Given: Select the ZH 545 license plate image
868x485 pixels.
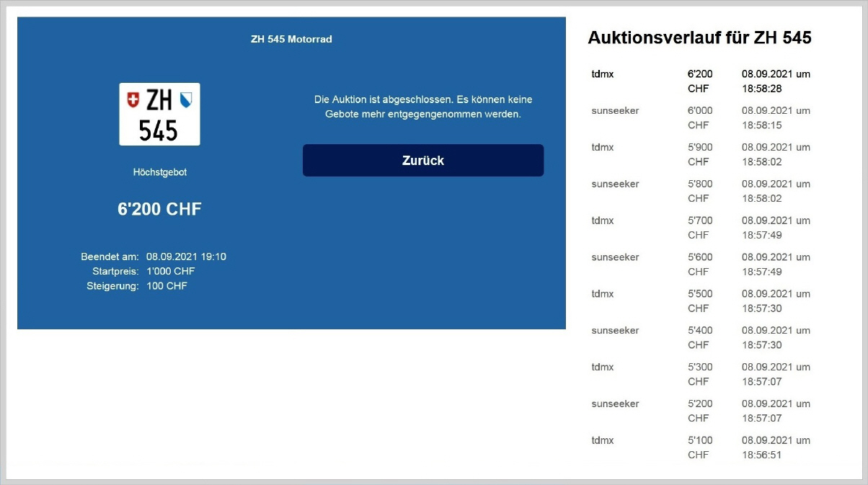Looking at the screenshot, I should tap(159, 114).
